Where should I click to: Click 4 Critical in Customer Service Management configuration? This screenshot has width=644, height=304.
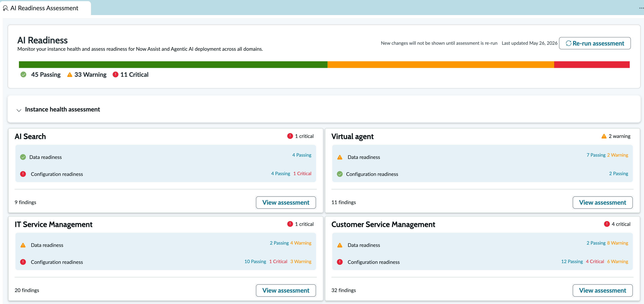[x=595, y=261]
